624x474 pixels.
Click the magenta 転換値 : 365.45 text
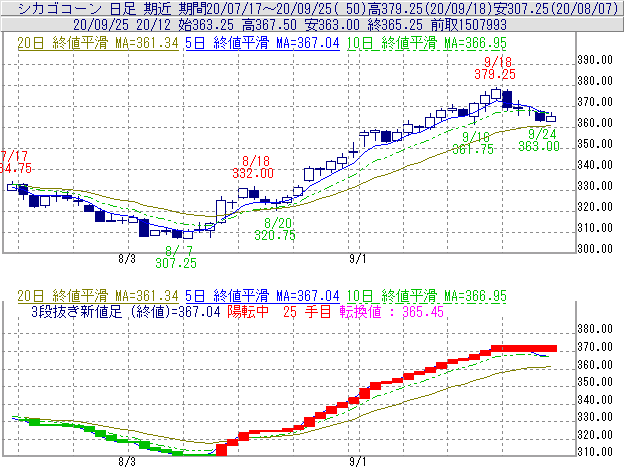(x=392, y=312)
